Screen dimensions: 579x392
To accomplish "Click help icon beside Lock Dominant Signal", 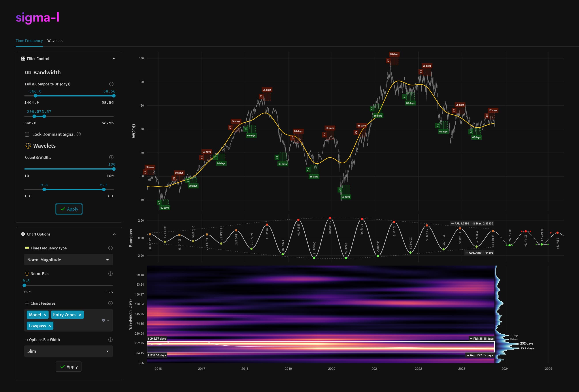I will tap(79, 134).
